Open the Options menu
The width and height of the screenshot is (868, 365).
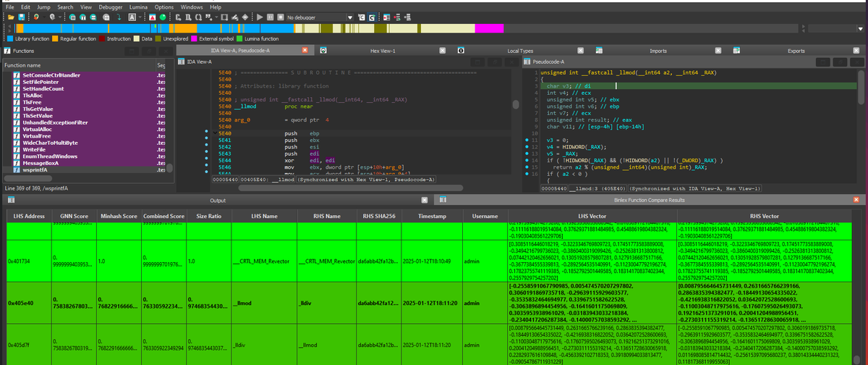164,7
